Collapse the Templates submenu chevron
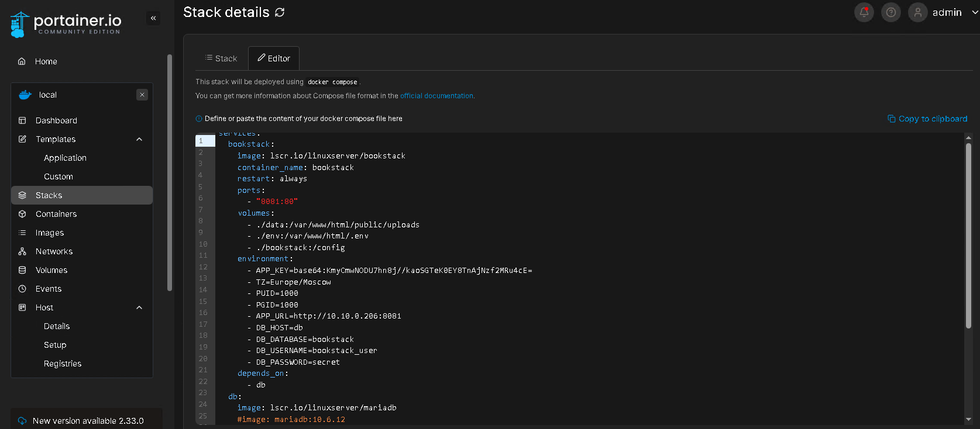This screenshot has height=429, width=980. [x=139, y=139]
